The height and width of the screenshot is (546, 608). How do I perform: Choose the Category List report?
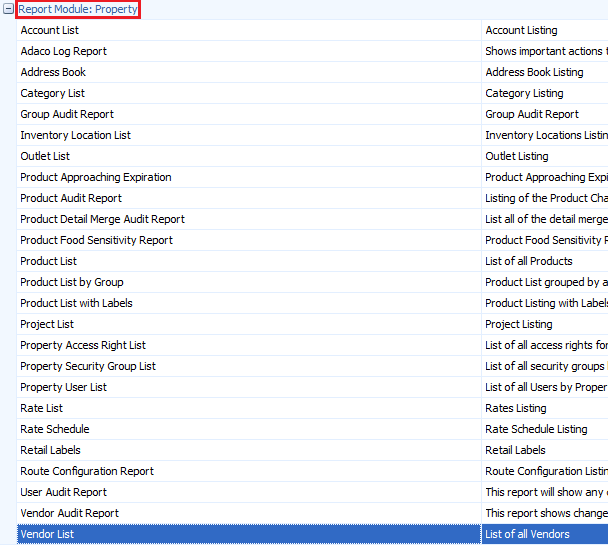(x=52, y=93)
